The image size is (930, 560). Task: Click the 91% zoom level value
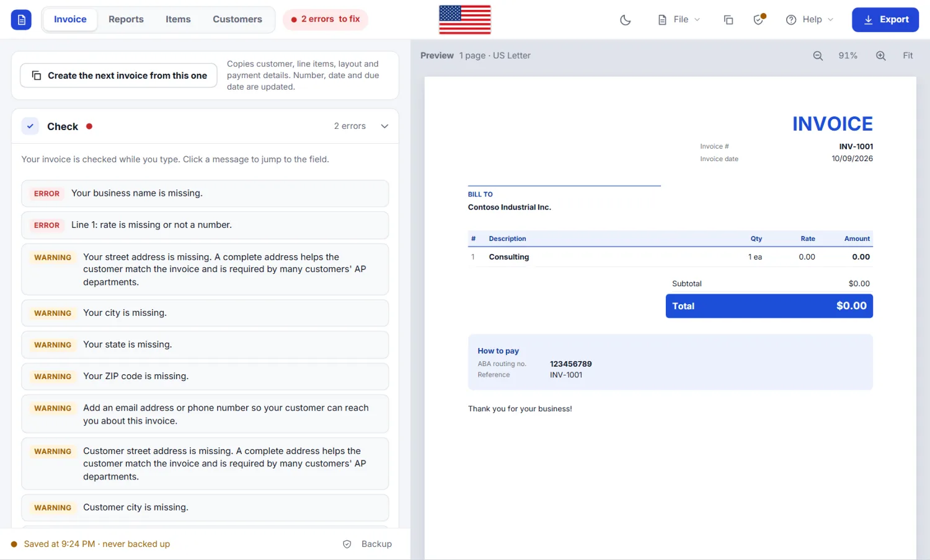pos(848,56)
